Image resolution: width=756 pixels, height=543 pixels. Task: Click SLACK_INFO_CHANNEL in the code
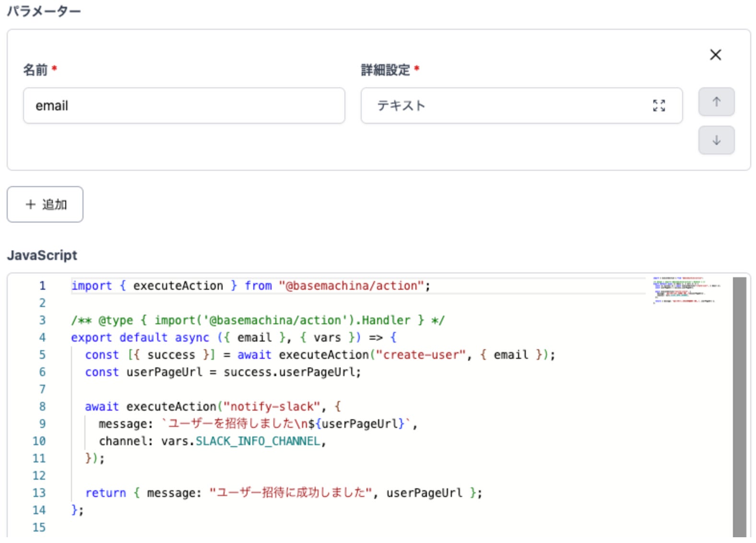click(258, 441)
